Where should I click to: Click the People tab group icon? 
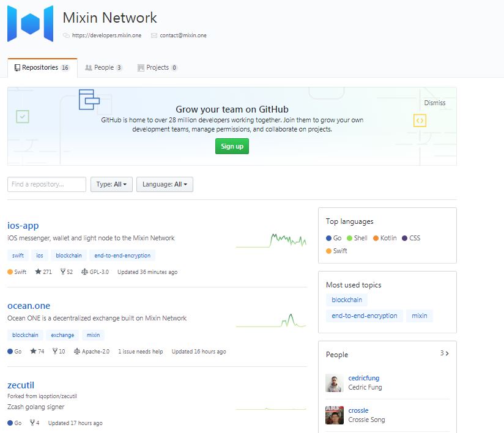click(x=89, y=68)
